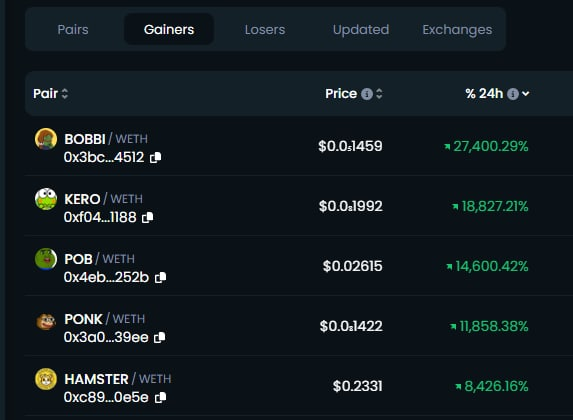Show % 24h info icon

[513, 94]
